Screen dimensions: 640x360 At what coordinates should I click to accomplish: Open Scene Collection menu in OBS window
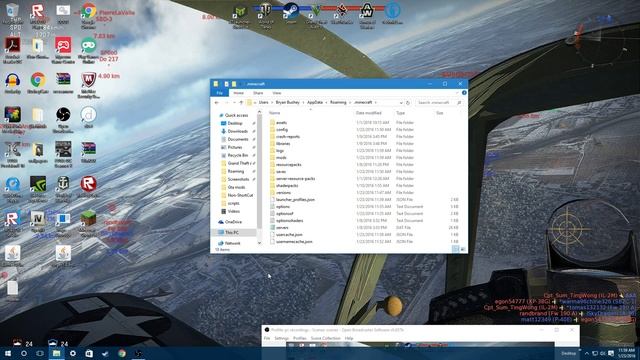(325, 338)
